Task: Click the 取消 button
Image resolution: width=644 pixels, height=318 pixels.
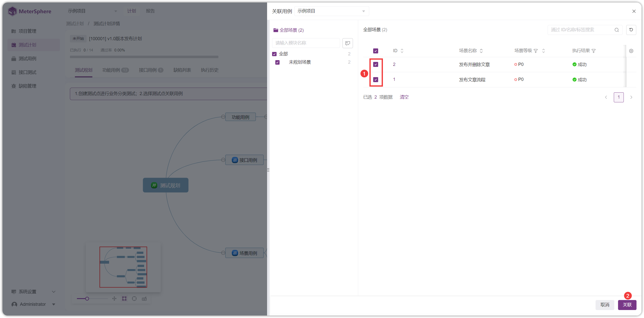Action: pyautogui.click(x=605, y=305)
